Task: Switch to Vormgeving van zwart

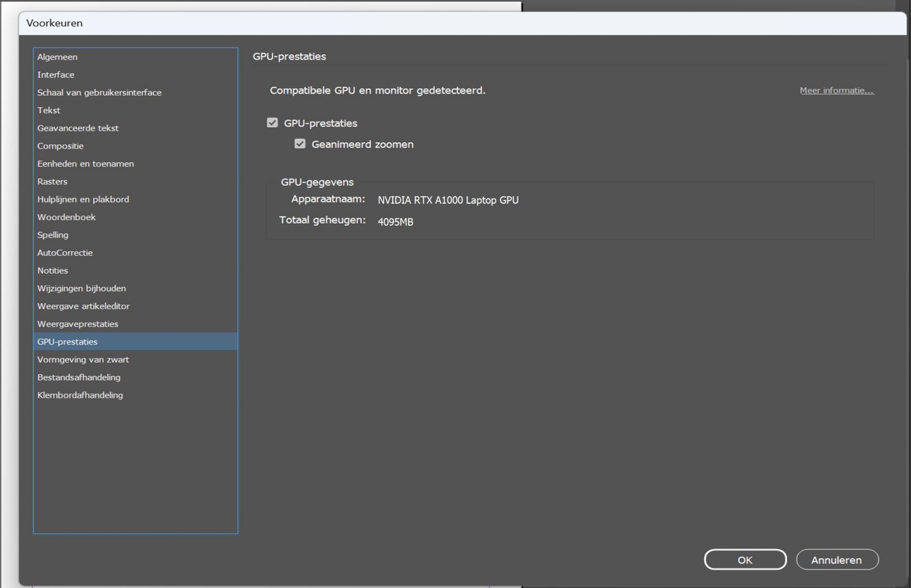Action: [83, 359]
